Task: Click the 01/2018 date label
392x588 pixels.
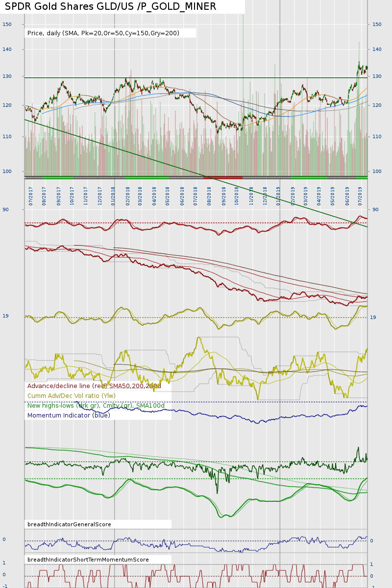Action: [x=114, y=196]
